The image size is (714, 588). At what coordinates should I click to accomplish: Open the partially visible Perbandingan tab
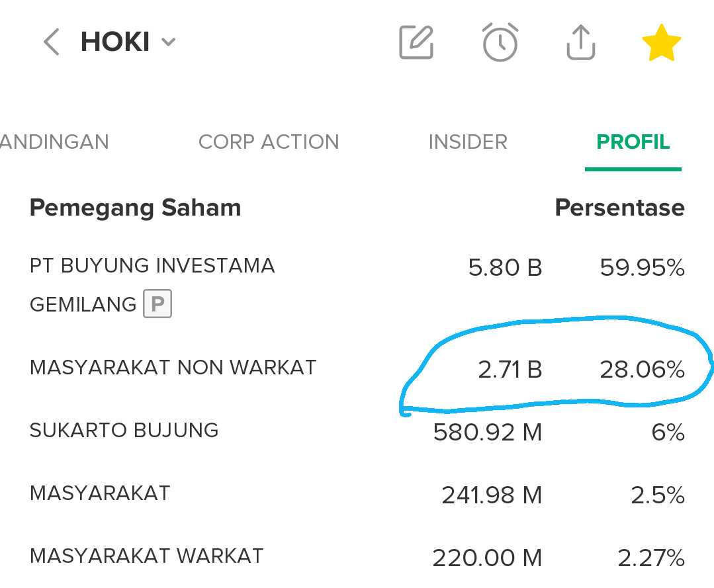click(54, 142)
